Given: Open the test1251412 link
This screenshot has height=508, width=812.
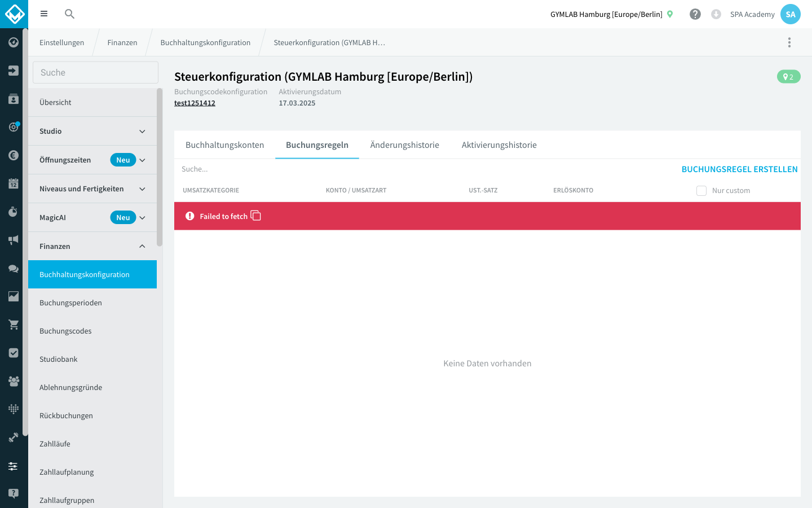Looking at the screenshot, I should [195, 103].
